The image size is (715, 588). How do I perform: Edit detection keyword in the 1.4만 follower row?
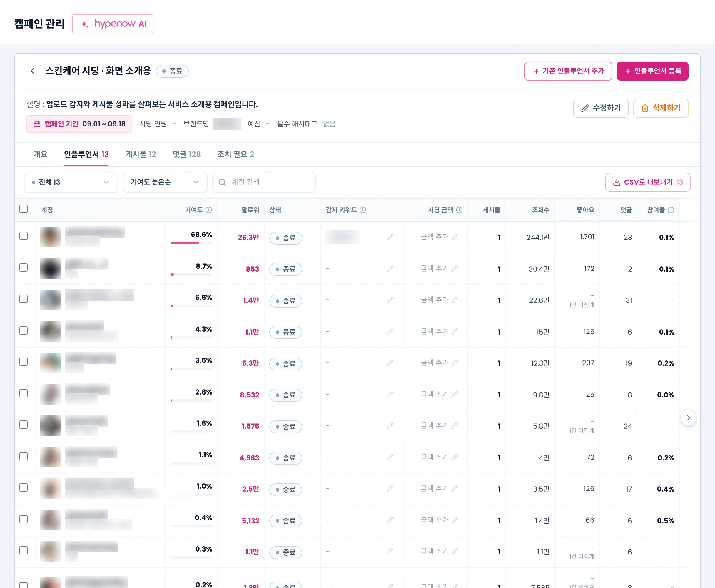click(x=390, y=300)
